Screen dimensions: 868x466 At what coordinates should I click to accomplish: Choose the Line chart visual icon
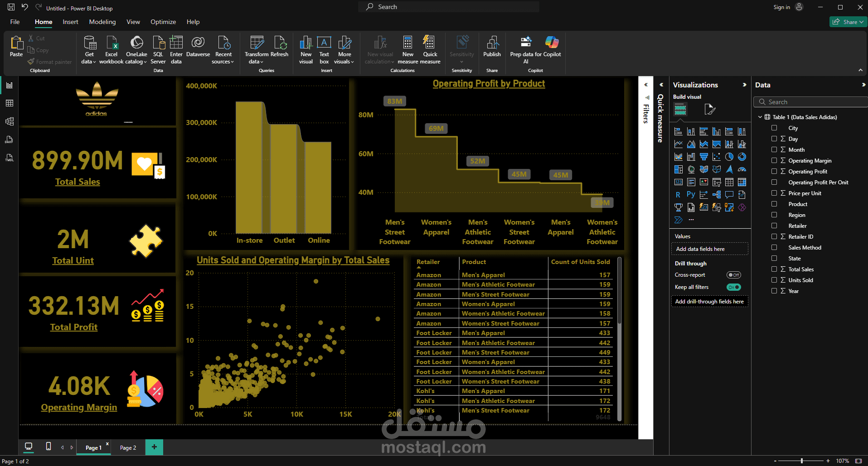tap(678, 144)
